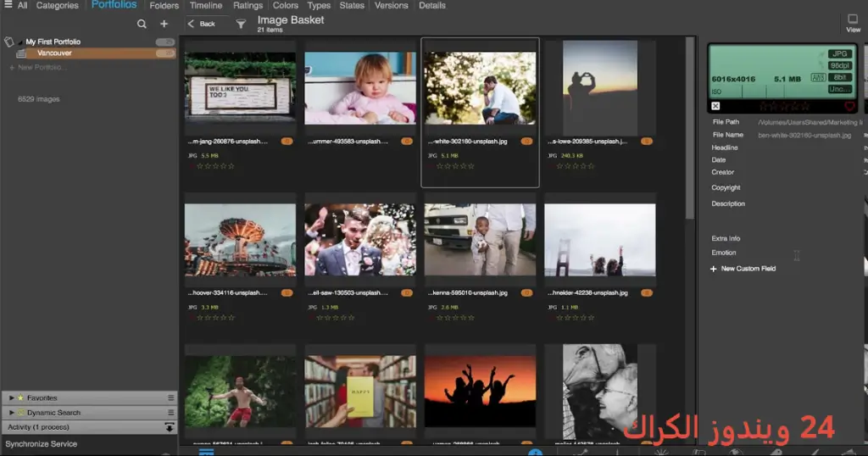Expand the Favorites section
This screenshot has width=868, height=456.
tap(12, 398)
